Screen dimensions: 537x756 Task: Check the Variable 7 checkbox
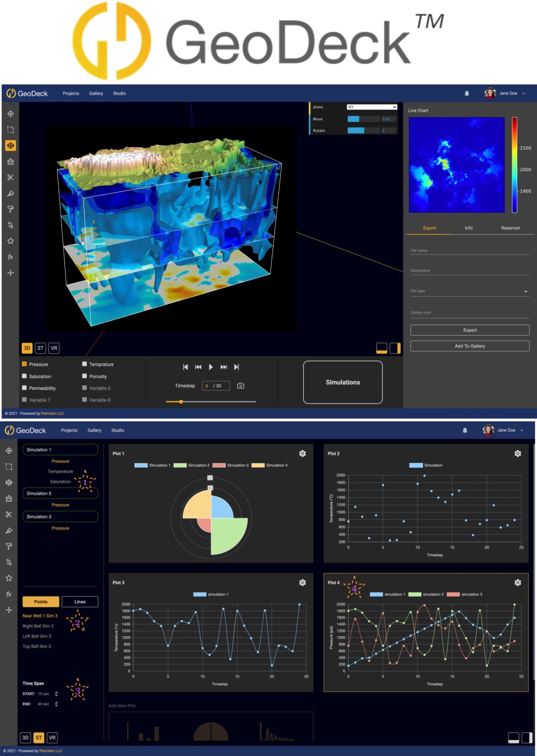(x=24, y=400)
